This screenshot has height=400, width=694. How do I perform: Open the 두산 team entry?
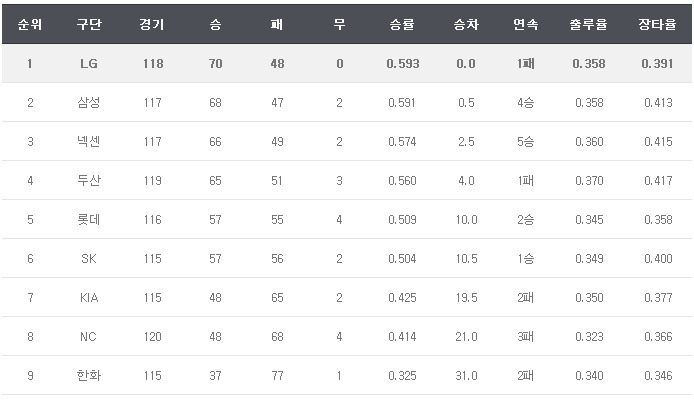pyautogui.click(x=88, y=181)
